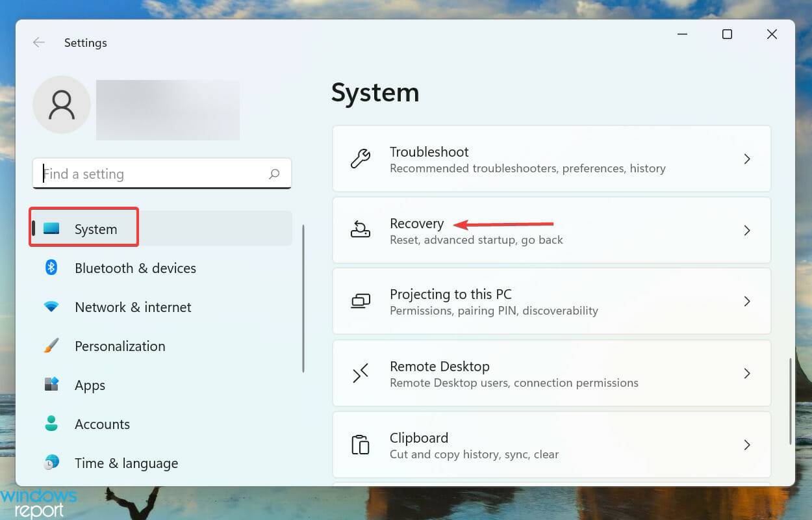Expand the Troubleshoot settings chevron
The height and width of the screenshot is (520, 812).
click(747, 159)
